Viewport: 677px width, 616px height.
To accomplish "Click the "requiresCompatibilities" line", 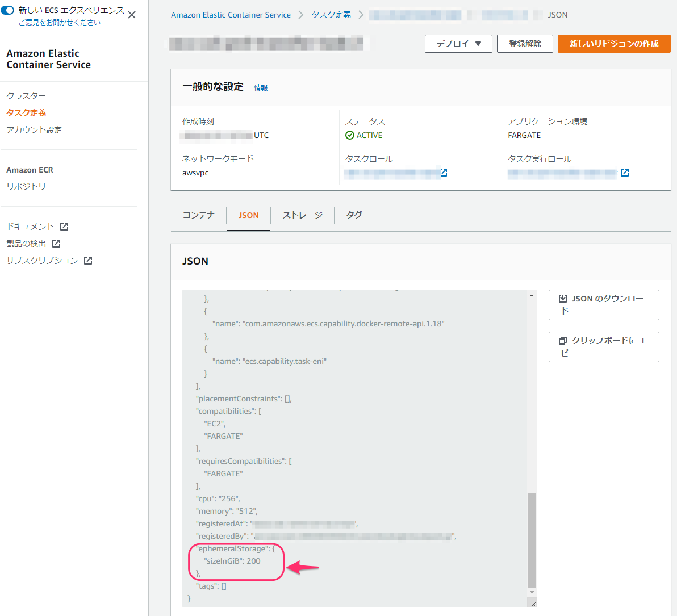I will 244,461.
